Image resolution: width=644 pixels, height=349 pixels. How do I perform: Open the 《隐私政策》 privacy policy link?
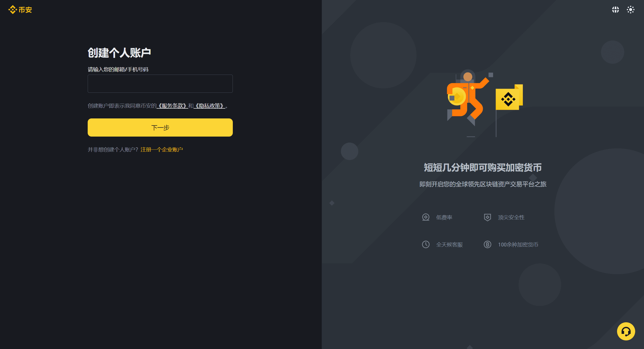(209, 106)
